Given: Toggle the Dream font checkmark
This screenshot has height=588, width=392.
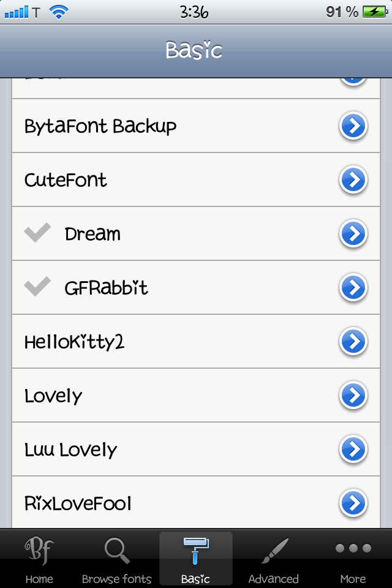Looking at the screenshot, I should 37,233.
